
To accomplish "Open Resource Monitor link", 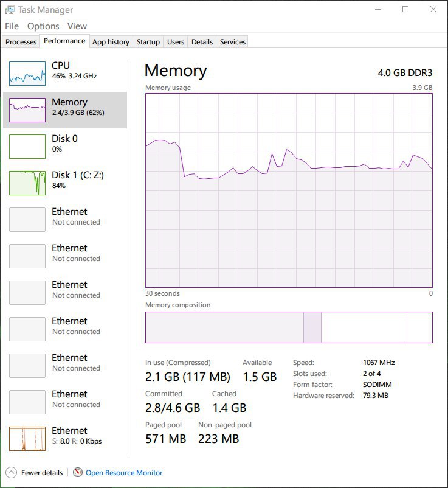I will (124, 472).
